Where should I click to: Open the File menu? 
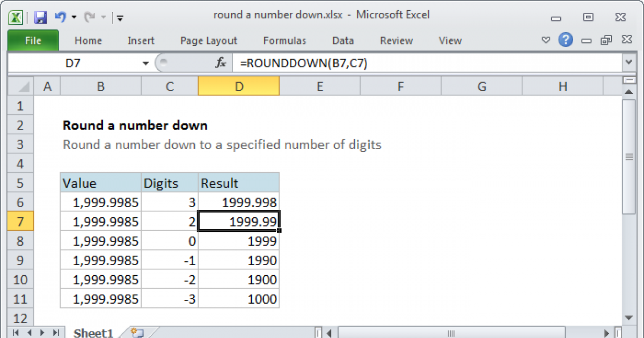point(32,40)
